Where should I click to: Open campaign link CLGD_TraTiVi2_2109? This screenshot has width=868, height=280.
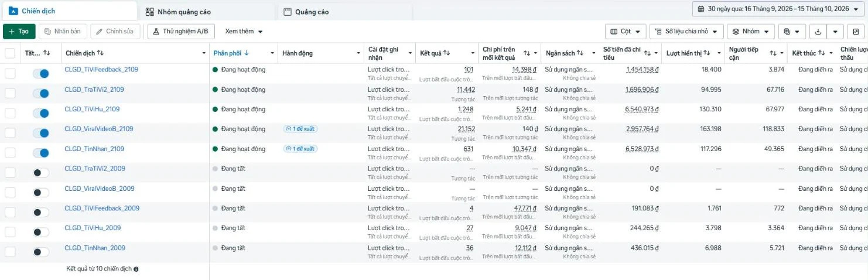coord(94,90)
